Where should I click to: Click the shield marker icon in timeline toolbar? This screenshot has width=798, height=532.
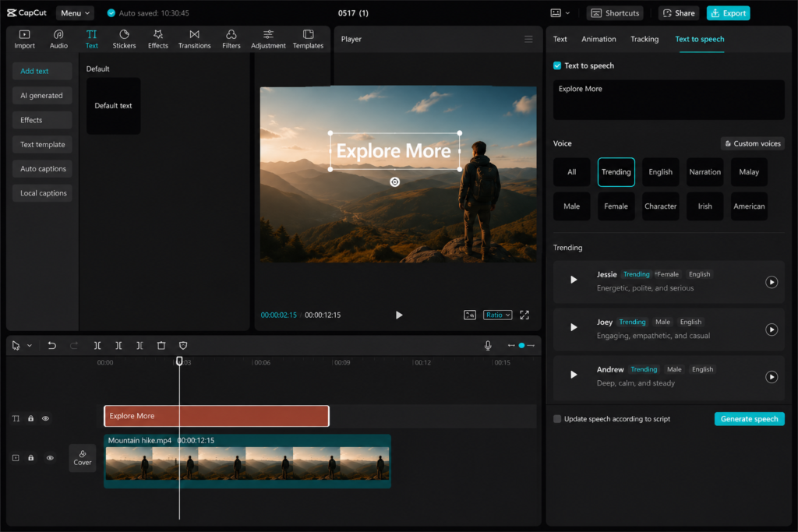[183, 345]
